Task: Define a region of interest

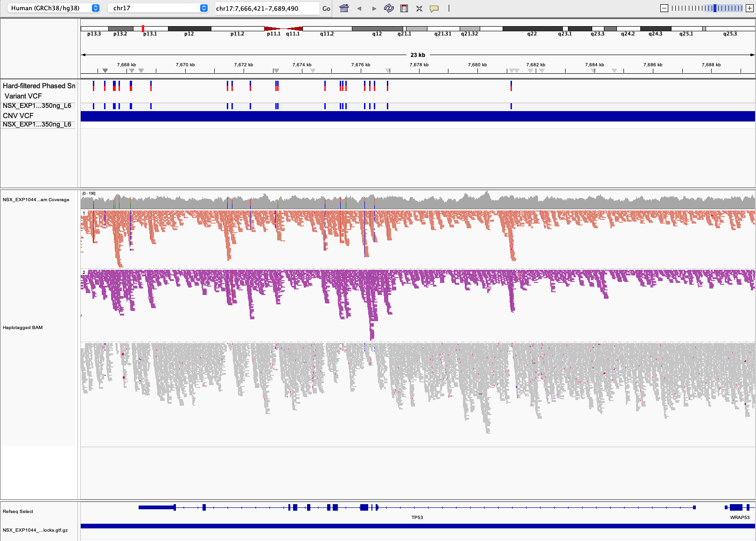Action: click(404, 8)
